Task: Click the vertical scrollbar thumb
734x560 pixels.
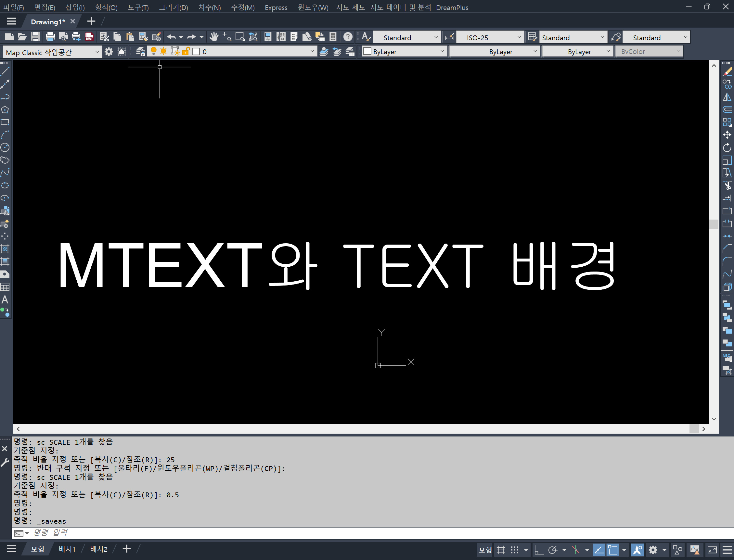Action: pyautogui.click(x=714, y=224)
